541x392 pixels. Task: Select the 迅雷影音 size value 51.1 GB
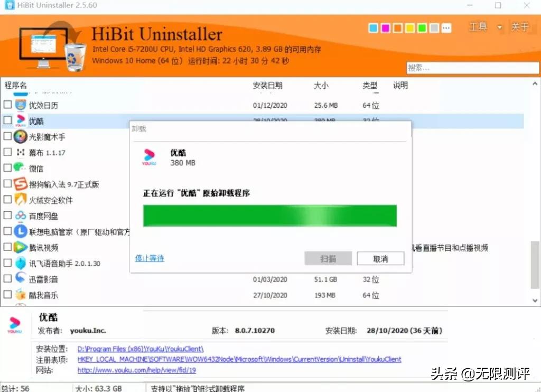325,279
